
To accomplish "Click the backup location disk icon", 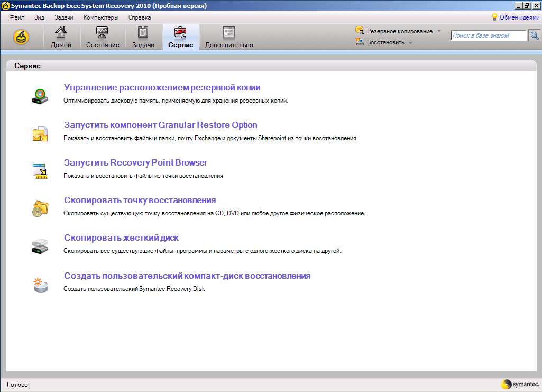I will [40, 96].
